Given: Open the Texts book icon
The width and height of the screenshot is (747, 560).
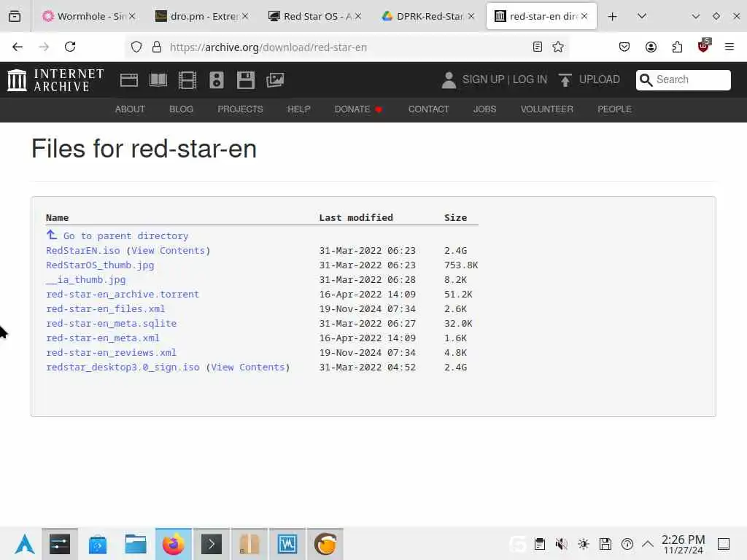Looking at the screenshot, I should (x=158, y=80).
